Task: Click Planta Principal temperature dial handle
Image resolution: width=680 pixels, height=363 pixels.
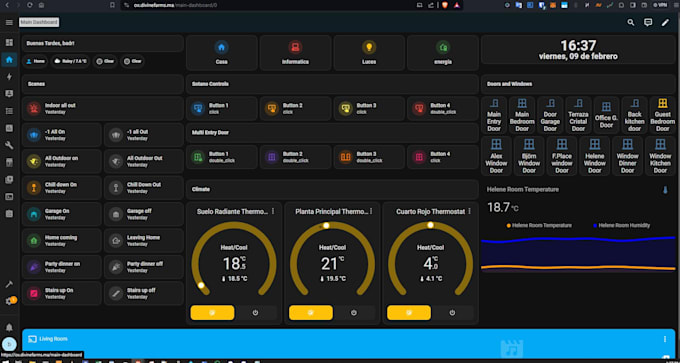Action: [326, 226]
